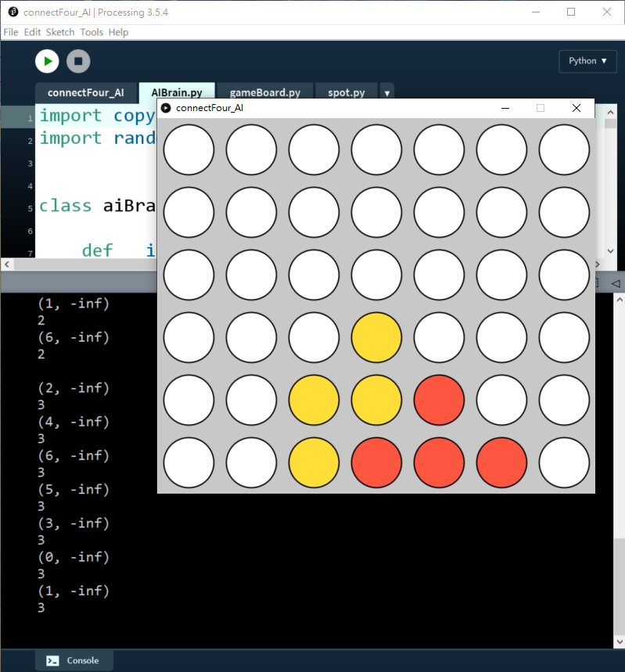Open the Tools menu
The width and height of the screenshot is (625, 672).
(x=92, y=32)
